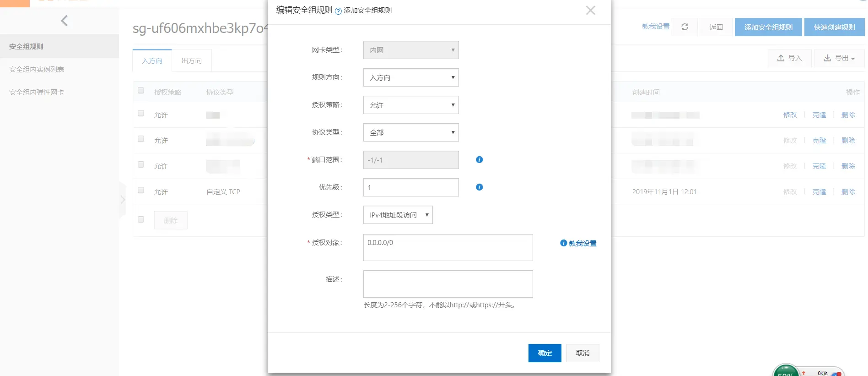Switch to 入方向 tab

[152, 60]
